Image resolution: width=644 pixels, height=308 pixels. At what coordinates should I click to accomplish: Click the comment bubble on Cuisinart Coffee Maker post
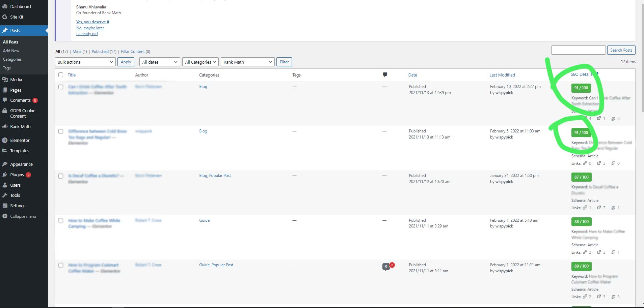point(386,267)
